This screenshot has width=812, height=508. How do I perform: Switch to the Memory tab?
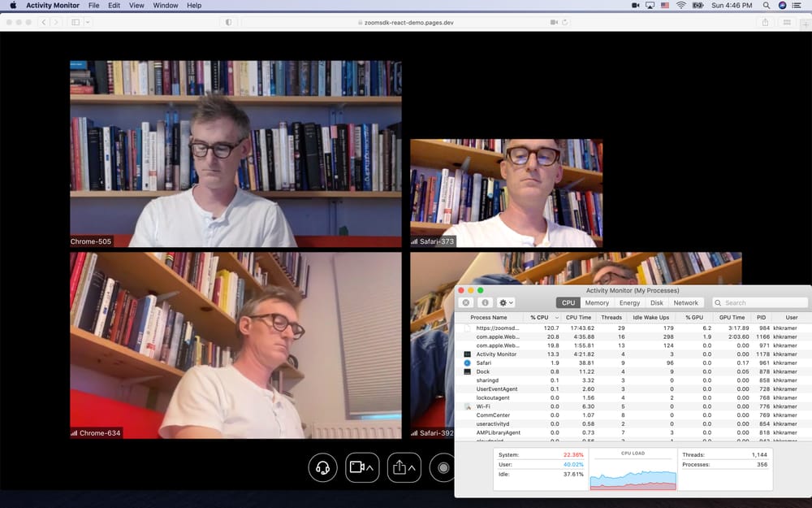coord(597,302)
